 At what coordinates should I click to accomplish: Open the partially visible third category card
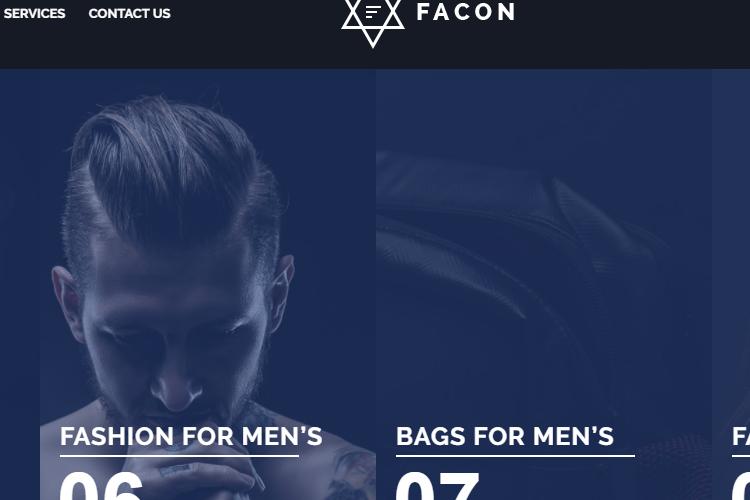click(x=731, y=285)
